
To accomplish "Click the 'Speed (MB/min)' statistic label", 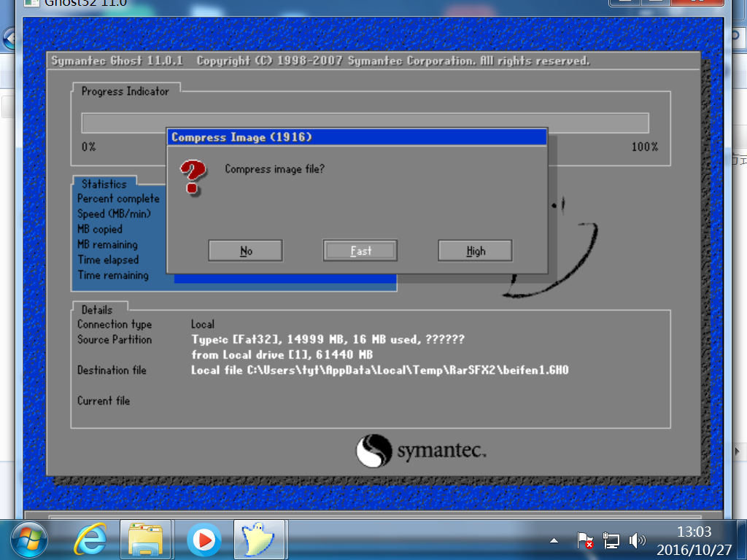I will pyautogui.click(x=114, y=214).
